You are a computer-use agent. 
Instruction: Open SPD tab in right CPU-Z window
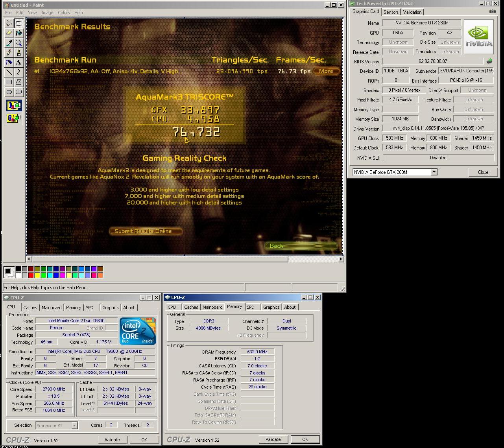251,307
